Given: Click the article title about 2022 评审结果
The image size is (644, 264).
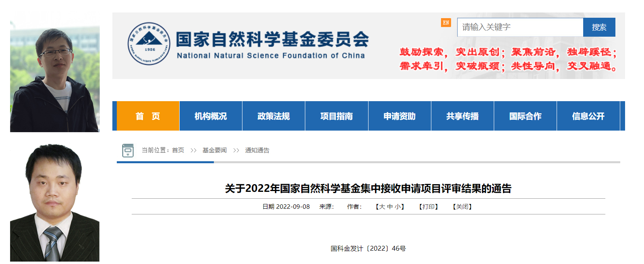Looking at the screenshot, I should (x=368, y=188).
